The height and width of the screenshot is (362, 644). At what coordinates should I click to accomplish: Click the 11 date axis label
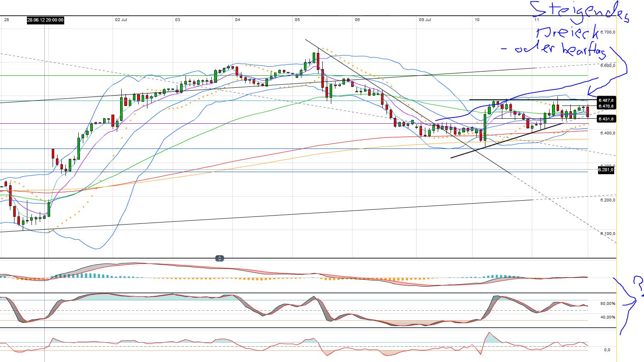pyautogui.click(x=536, y=20)
